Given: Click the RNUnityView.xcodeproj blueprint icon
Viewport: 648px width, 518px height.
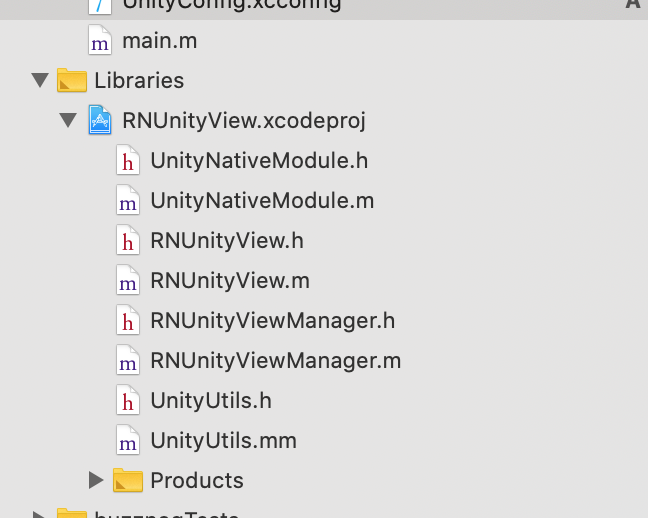Looking at the screenshot, I should coord(100,120).
